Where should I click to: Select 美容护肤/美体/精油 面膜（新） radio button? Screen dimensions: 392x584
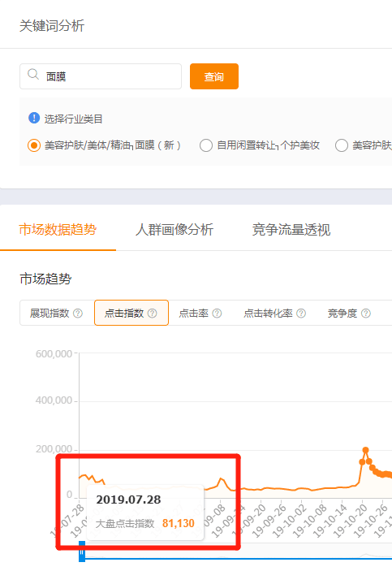(34, 145)
